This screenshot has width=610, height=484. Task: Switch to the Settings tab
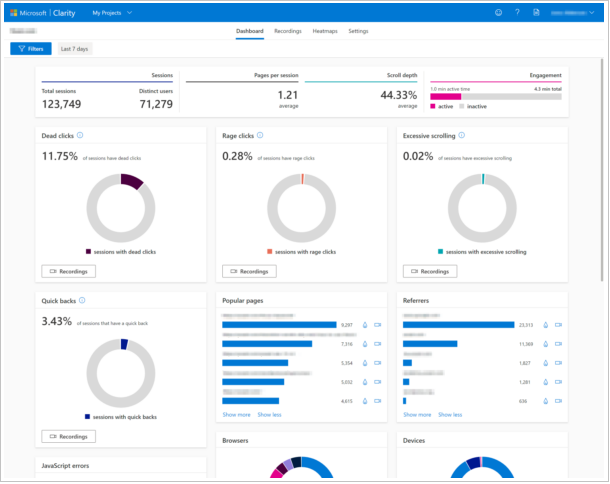coord(358,31)
